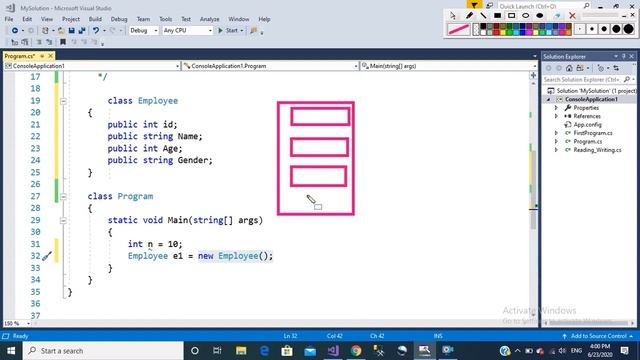The width and height of the screenshot is (640, 360).
Task: Select the outlined rectangle shape tool
Action: [511, 16]
